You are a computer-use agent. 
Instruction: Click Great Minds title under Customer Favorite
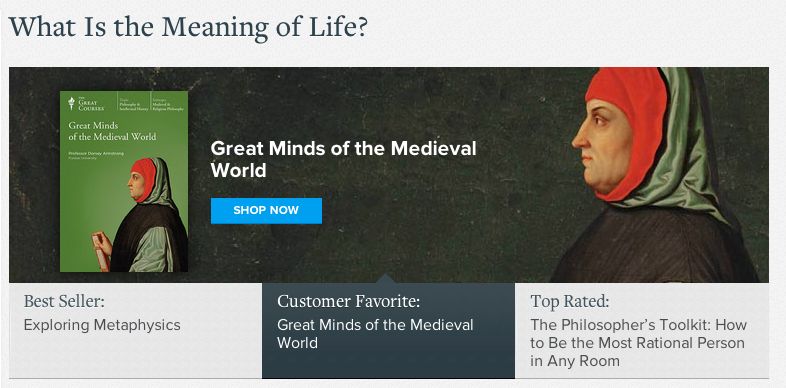click(375, 334)
